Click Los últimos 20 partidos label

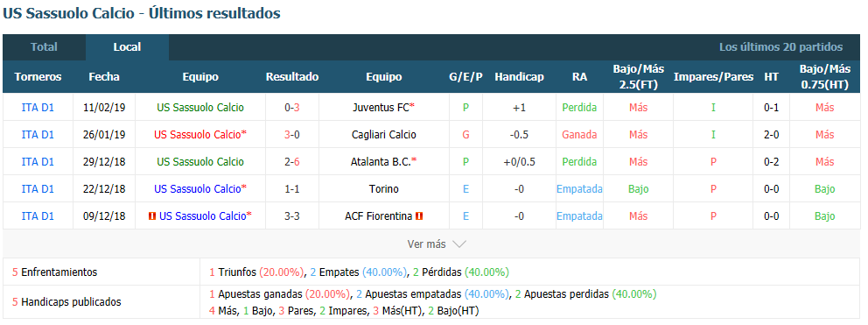click(780, 47)
